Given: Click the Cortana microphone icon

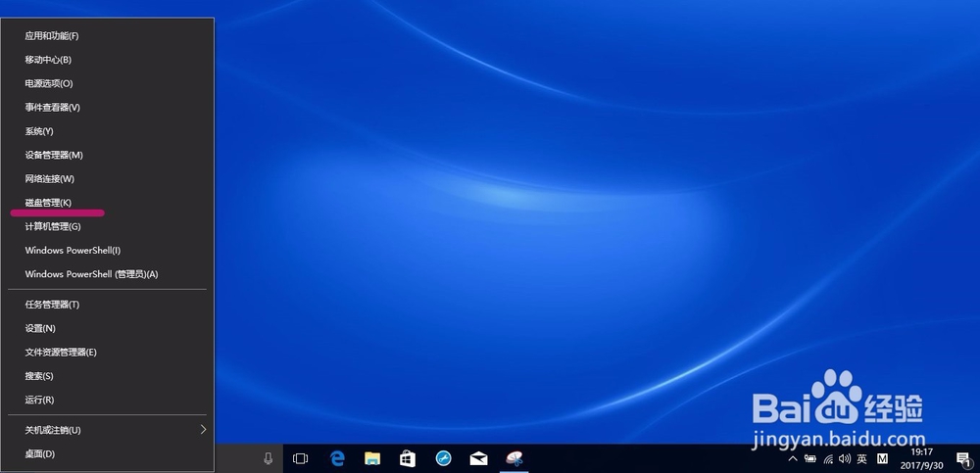Looking at the screenshot, I should [269, 458].
